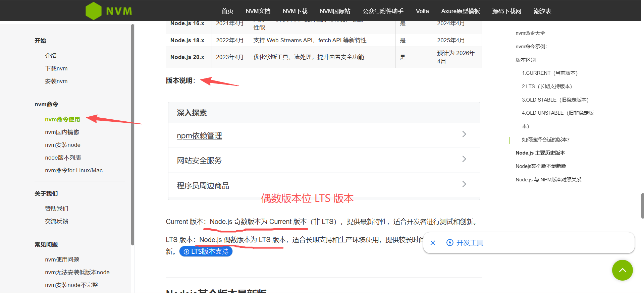Select nvm命令for Linux/Mac in the sidebar
The width and height of the screenshot is (644, 293).
point(74,170)
